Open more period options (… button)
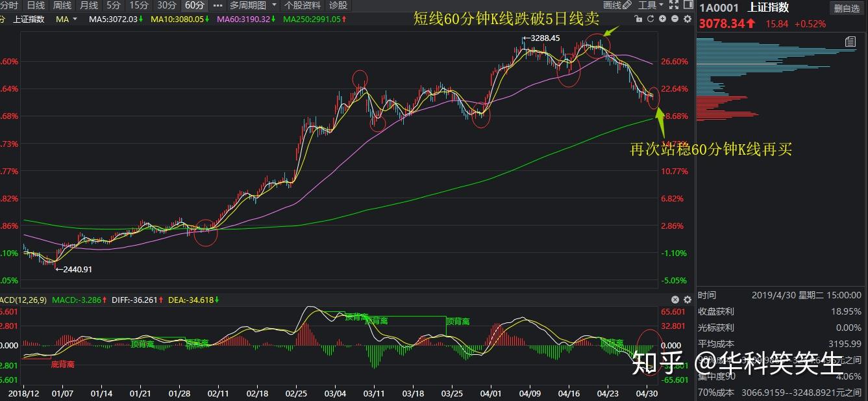The width and height of the screenshot is (868, 401). click(x=217, y=5)
